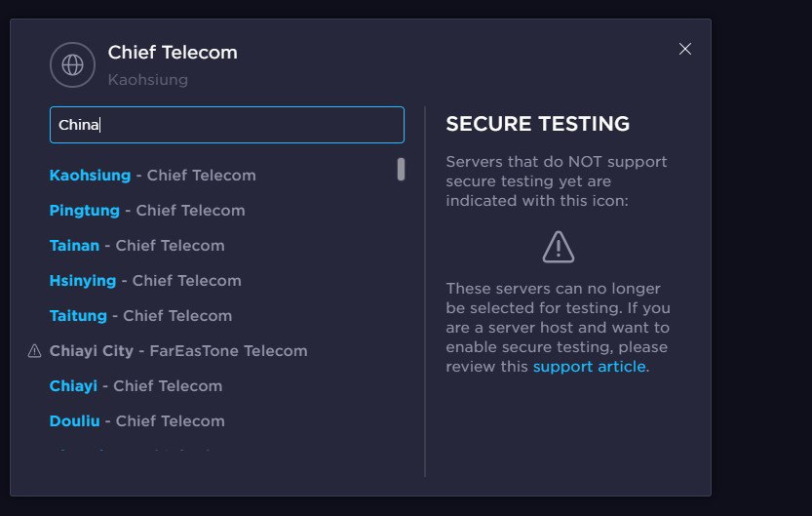Screen dimensions: 812x516
Task: Pick the Tainan - Chief Telecom server
Action: click(x=136, y=246)
